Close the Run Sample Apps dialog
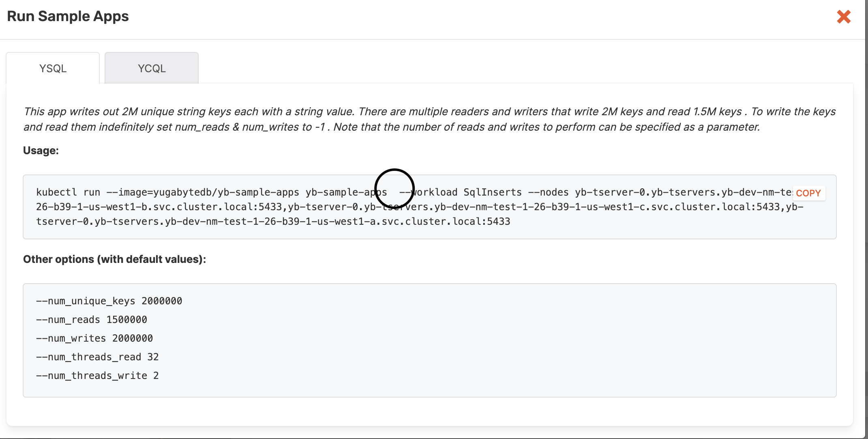 (x=843, y=17)
